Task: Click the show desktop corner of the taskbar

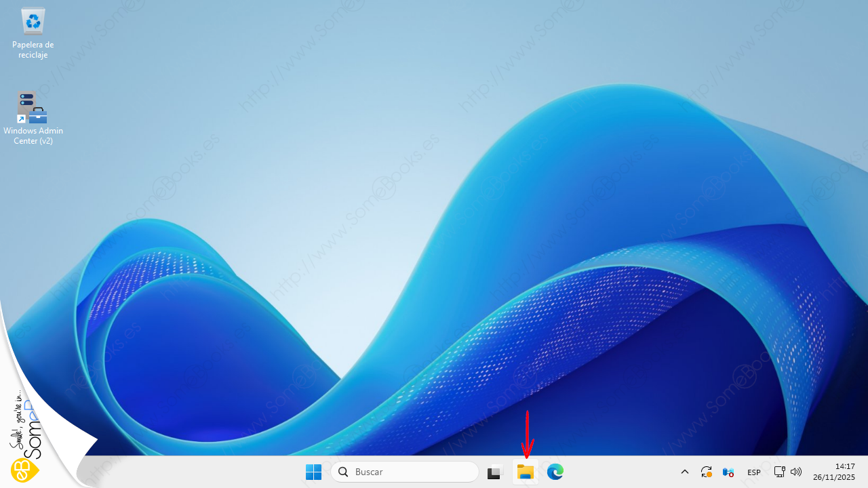Action: pyautogui.click(x=865, y=472)
